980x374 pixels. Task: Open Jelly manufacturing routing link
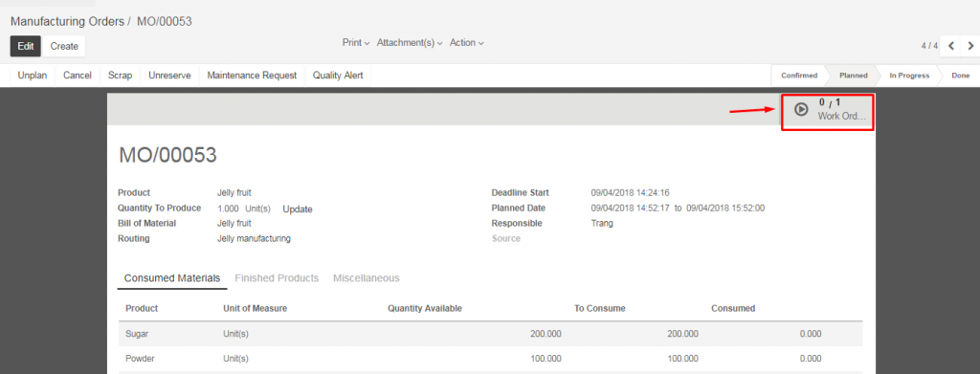[254, 238]
